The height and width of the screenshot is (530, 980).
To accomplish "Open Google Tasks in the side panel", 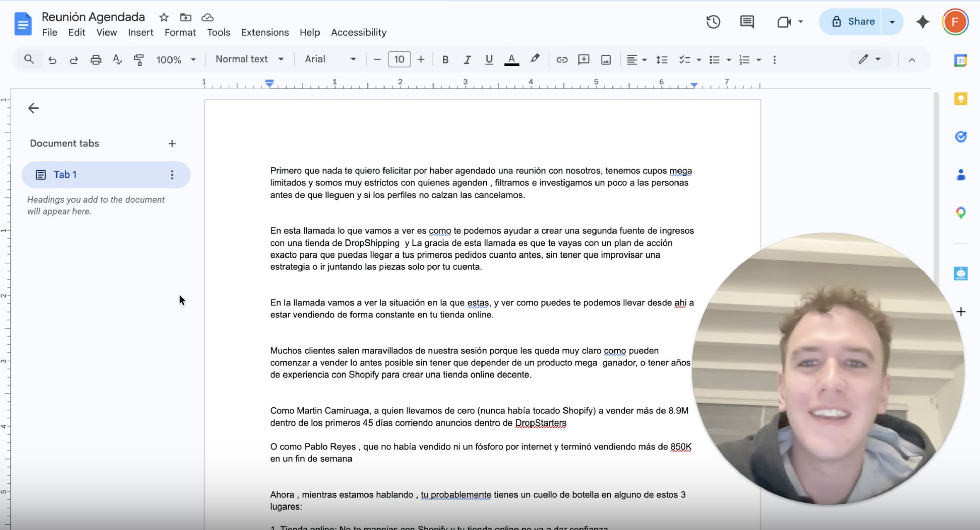I will (x=961, y=136).
